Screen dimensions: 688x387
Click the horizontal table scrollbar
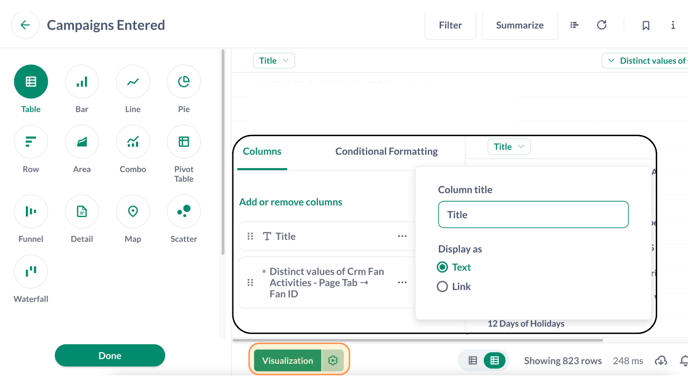pyautogui.click(x=418, y=340)
